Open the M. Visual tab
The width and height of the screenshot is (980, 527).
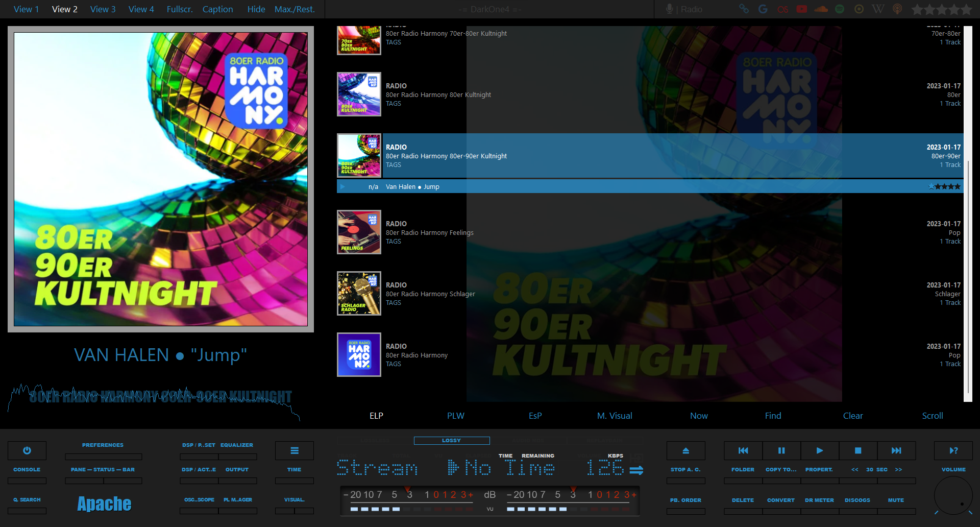pos(615,416)
